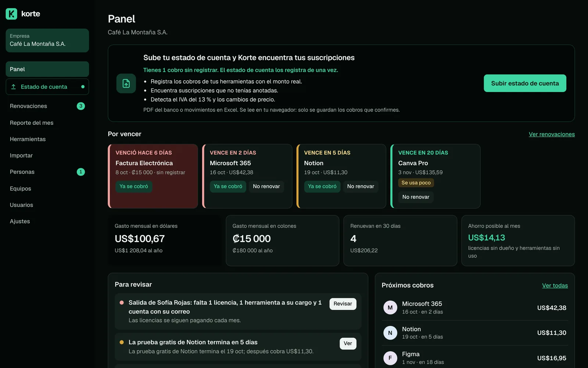This screenshot has height=368, width=588.
Task: Click the Subir estado de cuenta button
Action: click(525, 83)
